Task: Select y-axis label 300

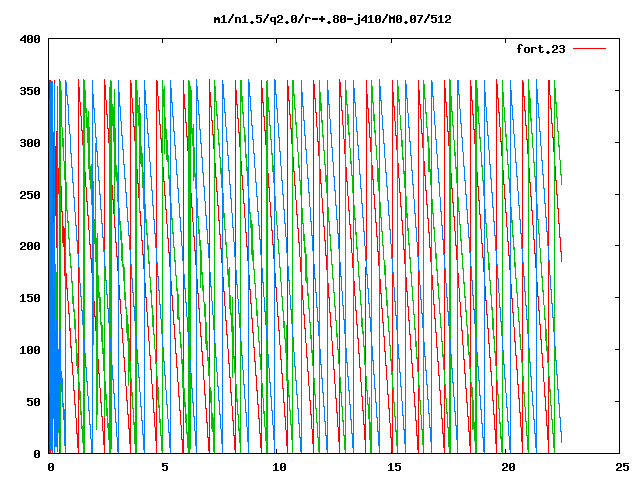Action: click(30, 143)
